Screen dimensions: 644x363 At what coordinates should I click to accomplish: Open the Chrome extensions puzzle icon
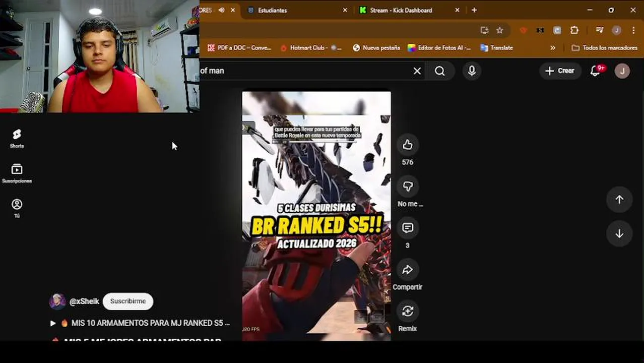(574, 30)
